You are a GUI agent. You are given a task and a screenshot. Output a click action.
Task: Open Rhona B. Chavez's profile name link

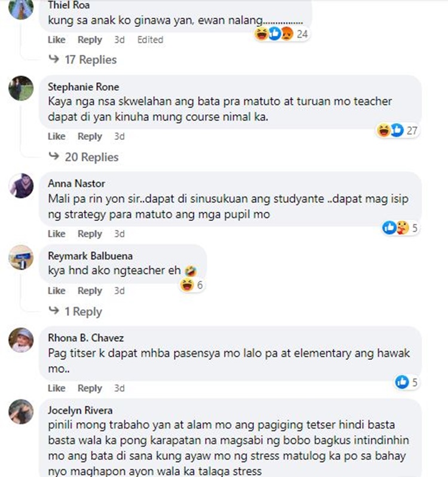click(x=85, y=338)
